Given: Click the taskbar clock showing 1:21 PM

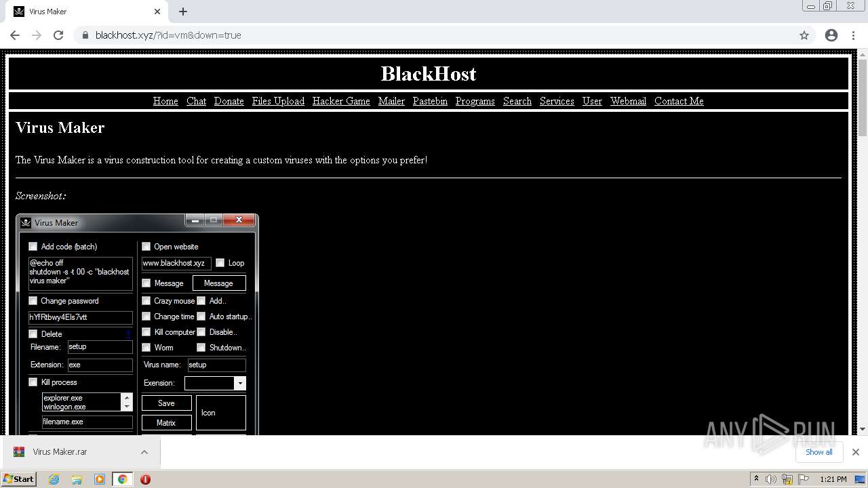Looking at the screenshot, I should [833, 479].
